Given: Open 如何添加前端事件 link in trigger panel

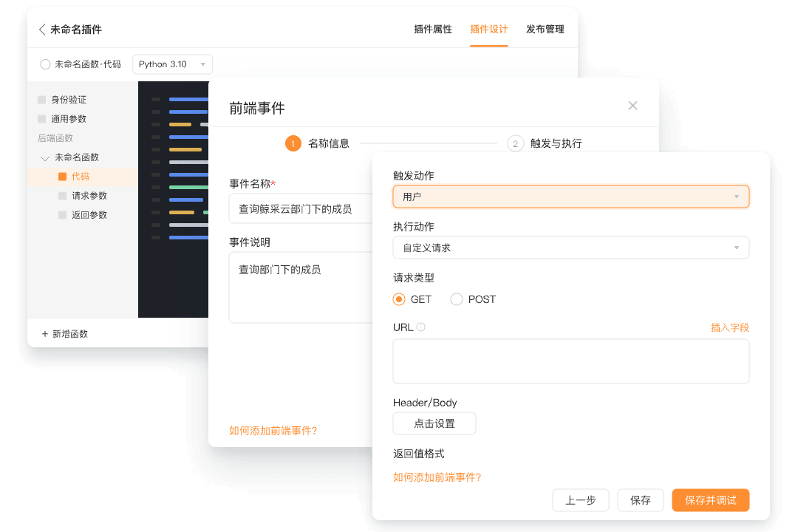Looking at the screenshot, I should [437, 477].
